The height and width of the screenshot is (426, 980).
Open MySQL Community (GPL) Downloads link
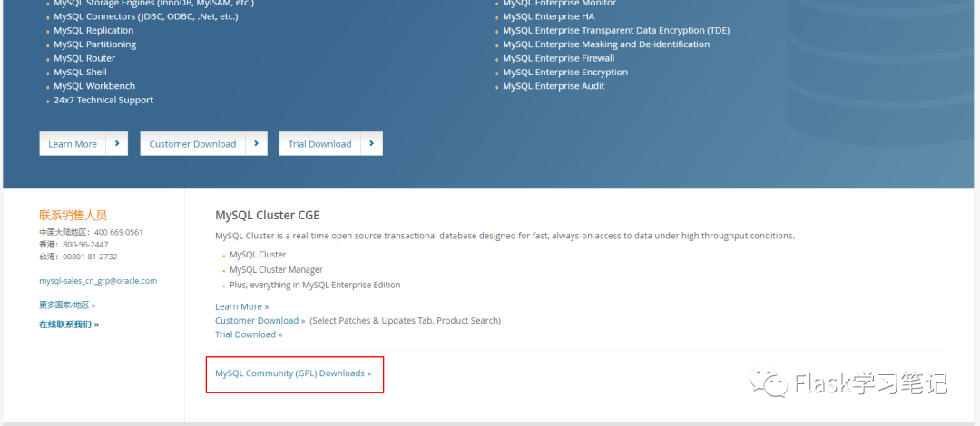[293, 373]
